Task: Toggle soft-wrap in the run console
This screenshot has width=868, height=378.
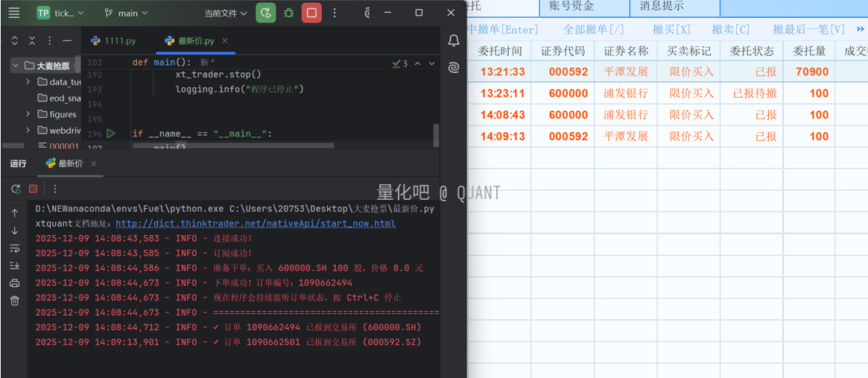Action: point(14,248)
